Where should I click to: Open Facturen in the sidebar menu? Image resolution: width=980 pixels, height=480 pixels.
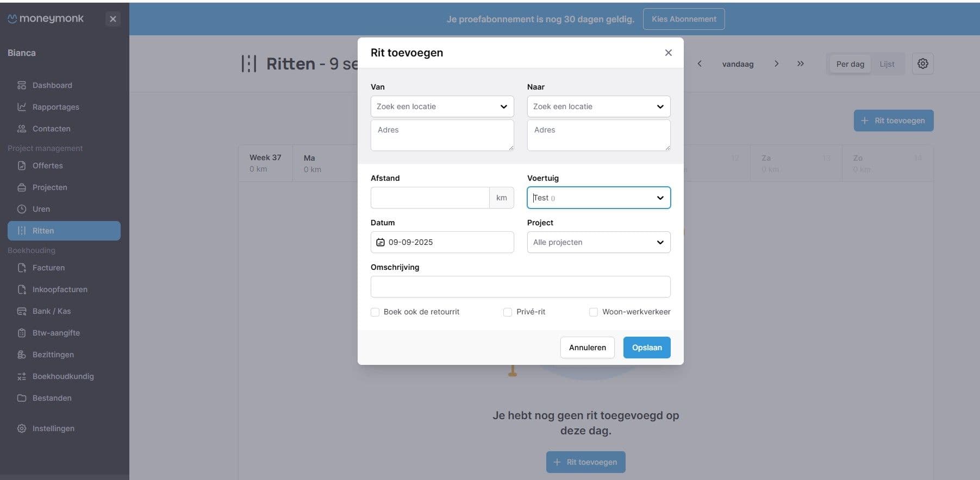48,268
